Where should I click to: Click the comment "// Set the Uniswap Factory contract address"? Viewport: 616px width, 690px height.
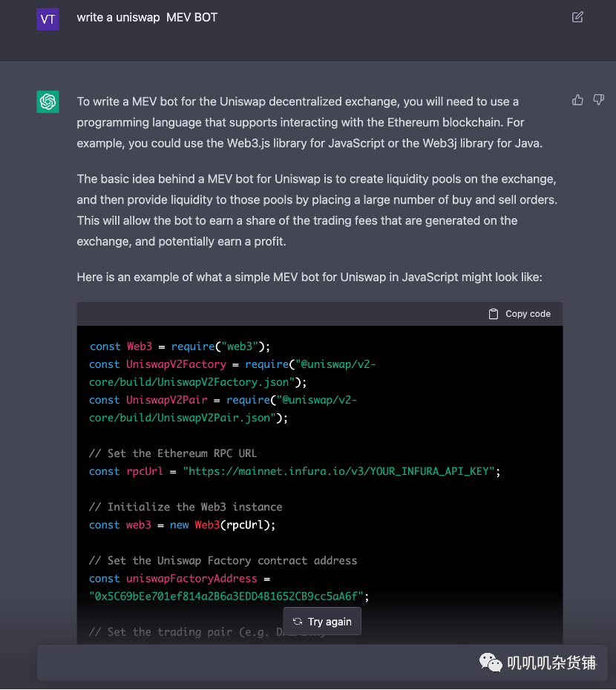tap(223, 561)
